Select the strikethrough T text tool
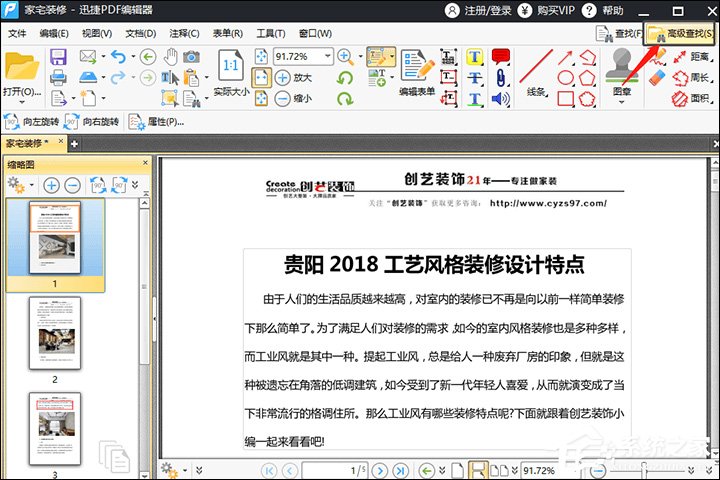 click(474, 78)
